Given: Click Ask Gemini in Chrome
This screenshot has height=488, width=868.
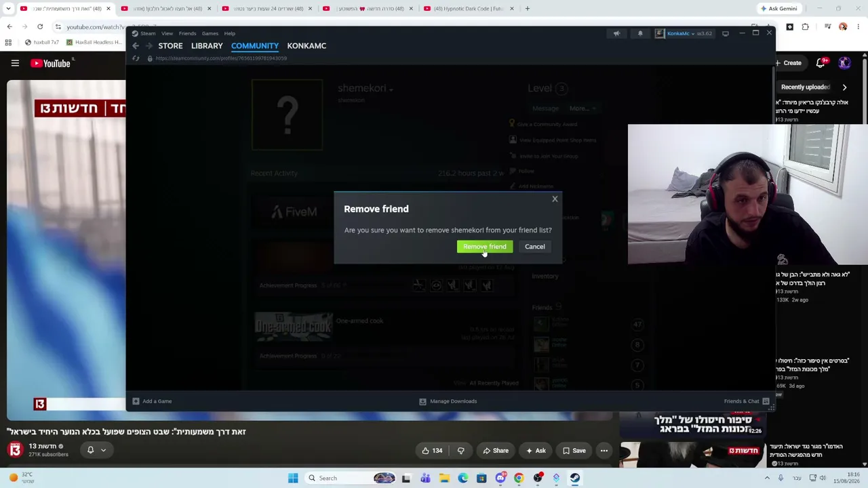Looking at the screenshot, I should click(778, 9).
